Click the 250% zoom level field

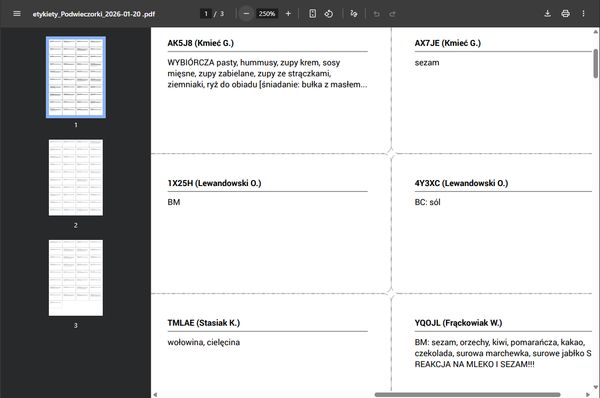coord(267,14)
